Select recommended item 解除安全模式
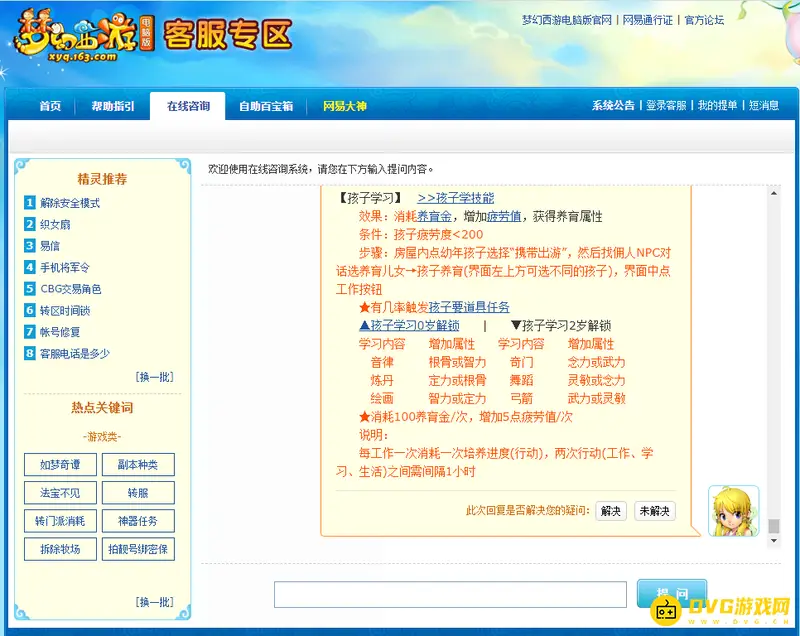The width and height of the screenshot is (800, 636). pyautogui.click(x=69, y=203)
